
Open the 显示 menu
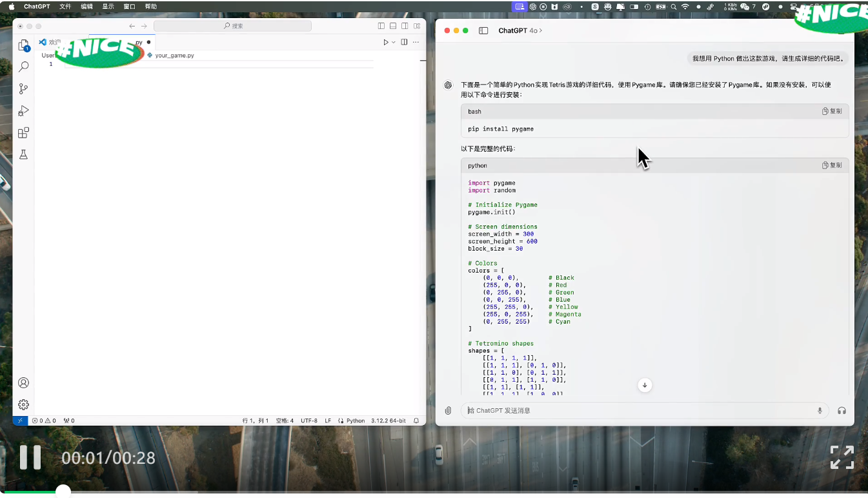point(108,6)
